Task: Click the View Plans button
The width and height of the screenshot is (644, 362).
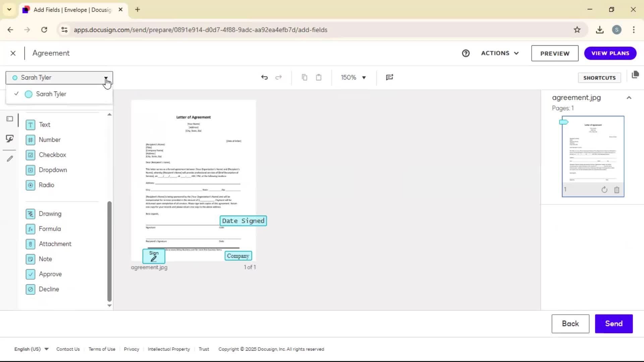Action: click(x=610, y=53)
